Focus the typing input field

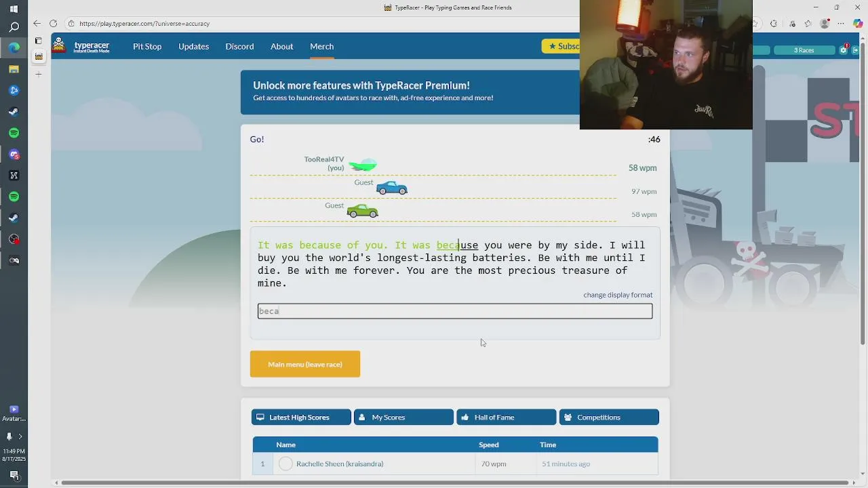coord(455,311)
